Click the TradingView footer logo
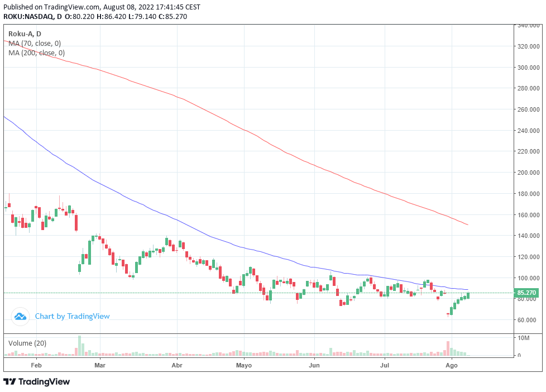This screenshot has height=392, width=546. [37, 381]
